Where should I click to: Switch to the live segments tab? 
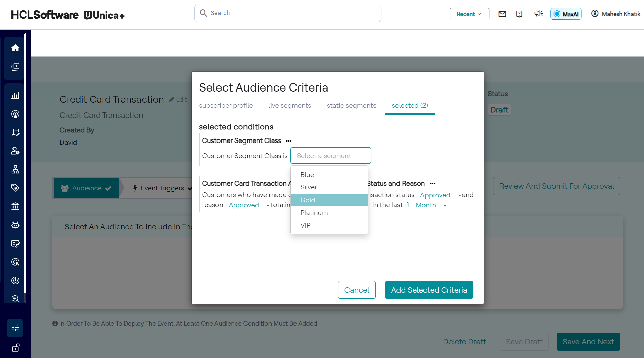[289, 106]
